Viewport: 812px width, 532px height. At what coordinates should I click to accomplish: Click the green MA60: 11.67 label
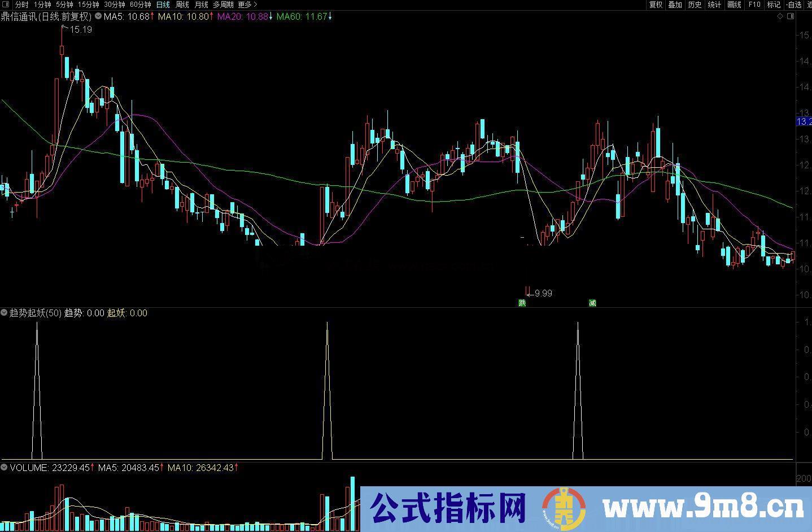(302, 16)
